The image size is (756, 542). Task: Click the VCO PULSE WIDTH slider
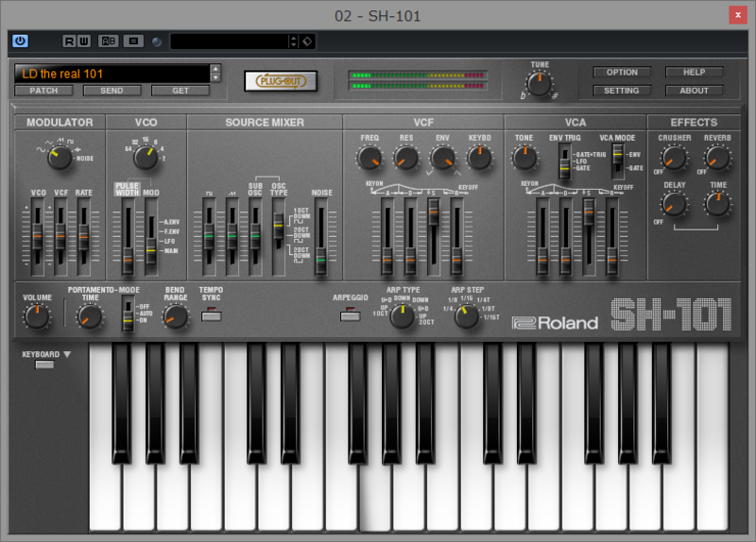pos(128,237)
